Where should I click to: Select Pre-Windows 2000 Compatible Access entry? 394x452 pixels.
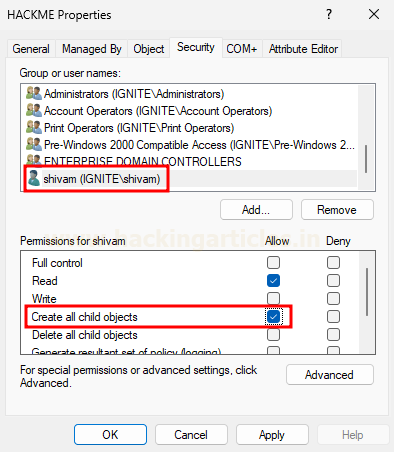pos(191,145)
